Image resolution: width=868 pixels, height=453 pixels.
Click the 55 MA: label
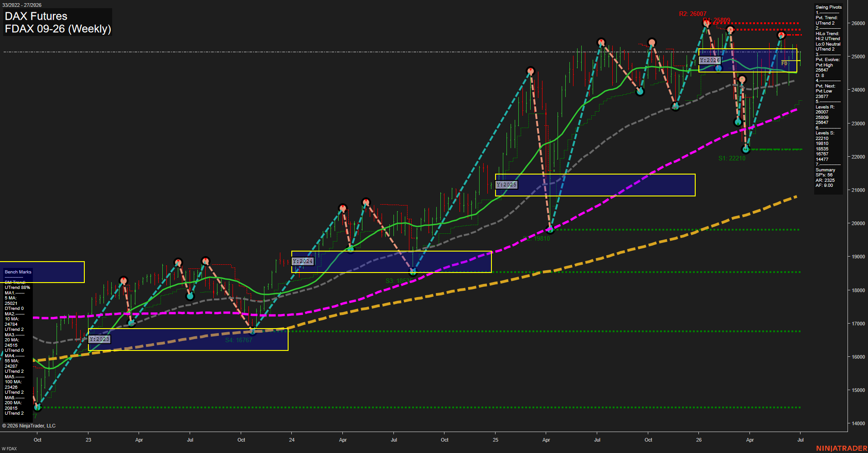pos(12,361)
